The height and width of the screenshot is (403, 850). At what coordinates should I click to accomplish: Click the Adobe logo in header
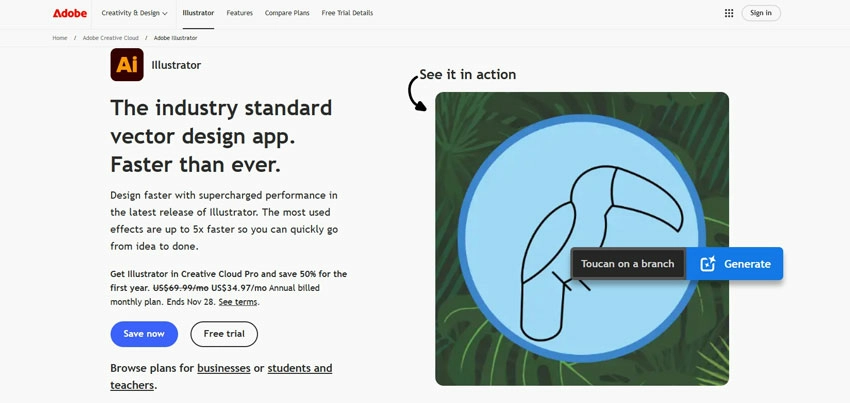tap(70, 13)
